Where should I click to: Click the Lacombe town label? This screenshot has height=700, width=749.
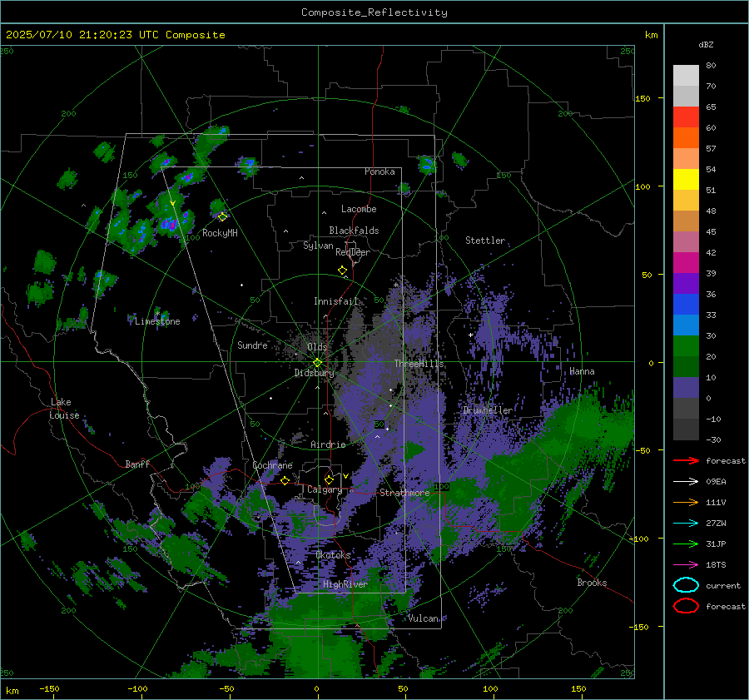(x=359, y=209)
